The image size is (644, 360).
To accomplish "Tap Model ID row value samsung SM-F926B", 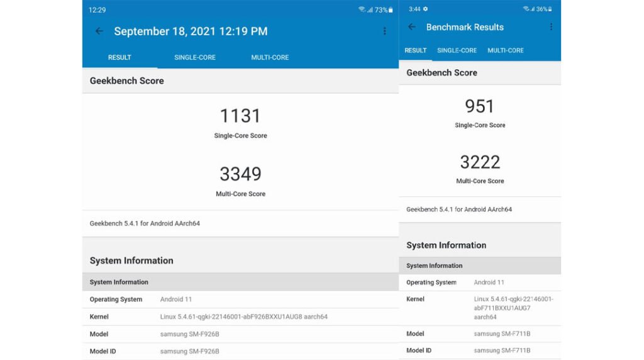I will (189, 351).
